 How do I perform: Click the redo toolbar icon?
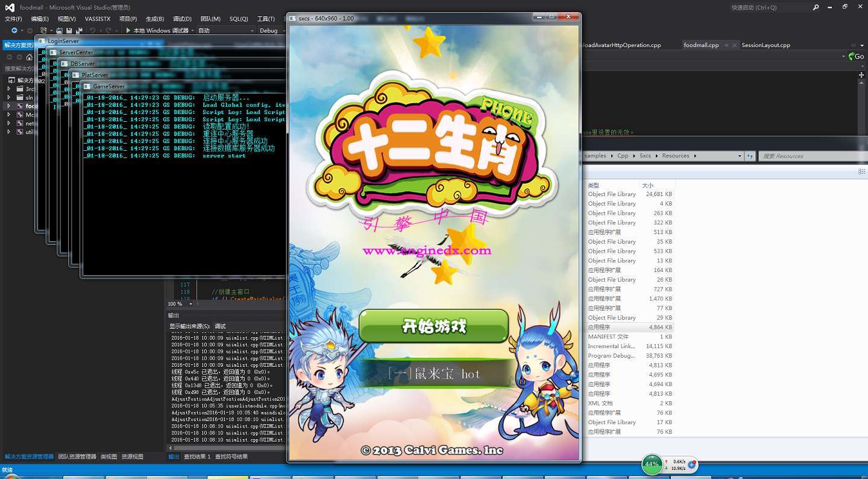coord(108,30)
